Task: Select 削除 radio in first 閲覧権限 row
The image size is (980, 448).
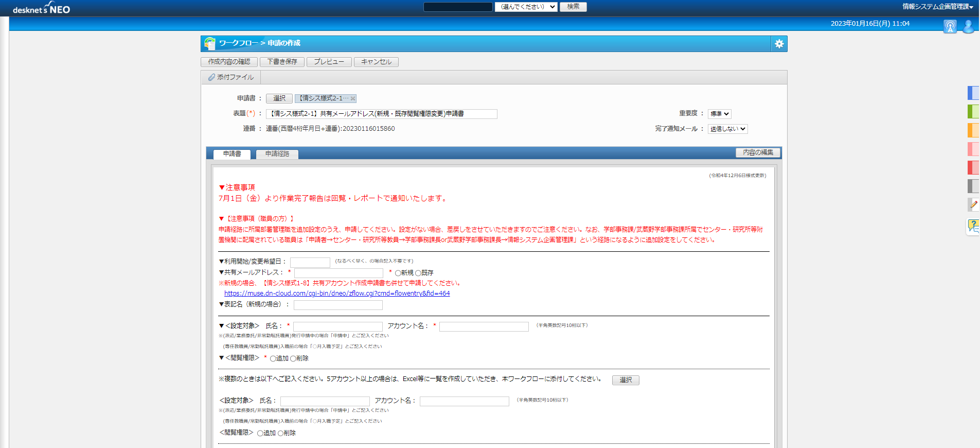Action: pos(293,358)
